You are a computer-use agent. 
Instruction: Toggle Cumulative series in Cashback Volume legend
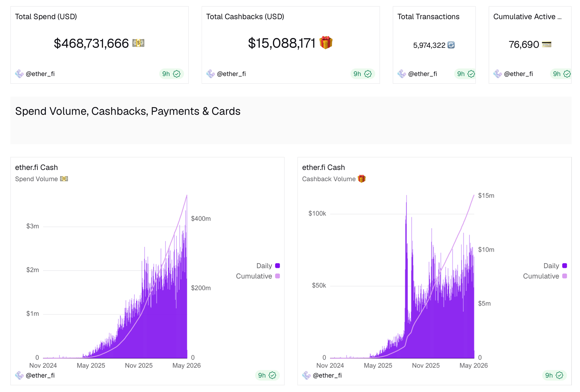click(x=545, y=276)
